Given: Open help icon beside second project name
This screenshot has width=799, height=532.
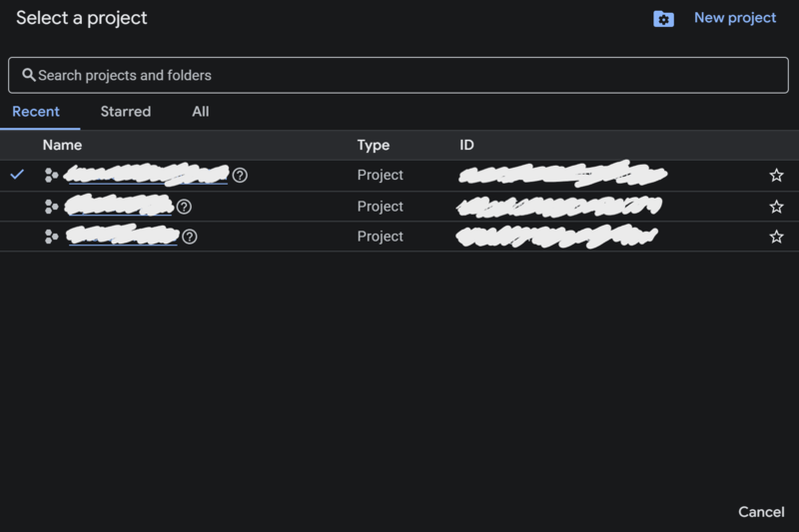Looking at the screenshot, I should pos(184,207).
